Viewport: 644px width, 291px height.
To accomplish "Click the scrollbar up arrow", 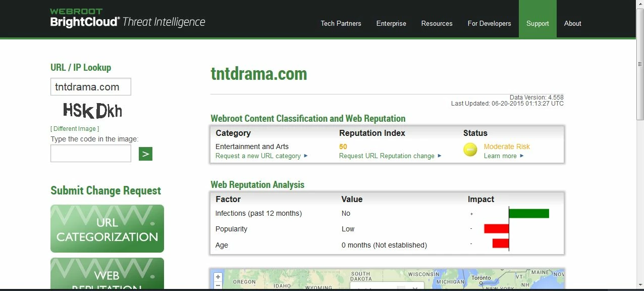I will [640, 5].
